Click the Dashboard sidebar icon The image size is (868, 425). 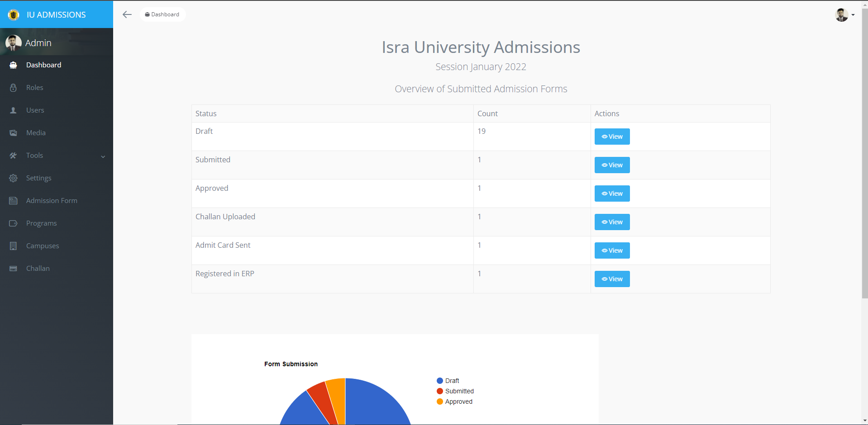tap(13, 65)
